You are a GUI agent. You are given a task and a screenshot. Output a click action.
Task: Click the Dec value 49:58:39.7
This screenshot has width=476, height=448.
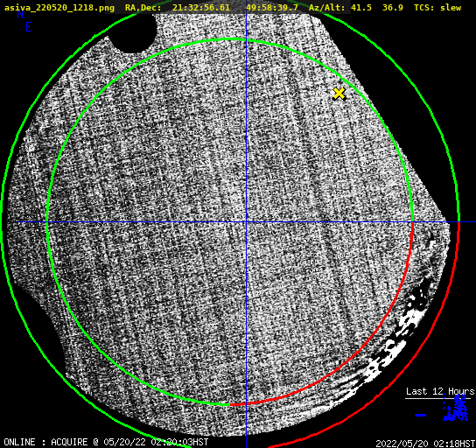point(272,8)
